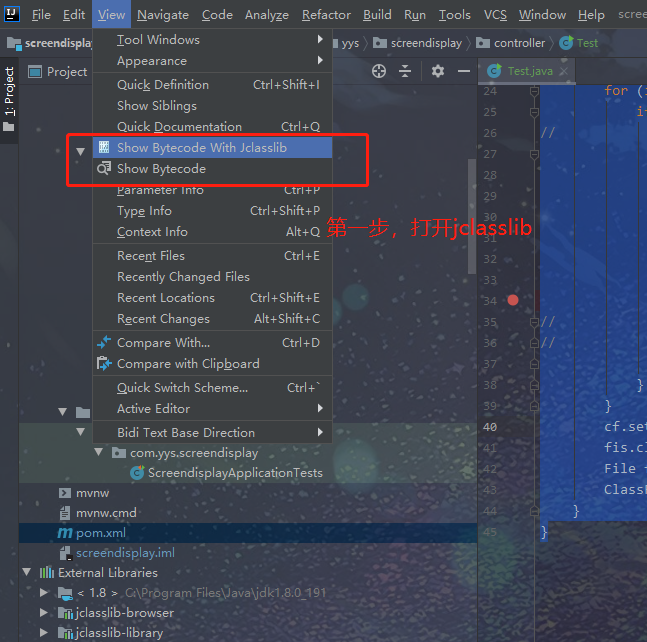Click the ScreendisplayApplicationTests class icon
This screenshot has width=647, height=642.
pos(137,473)
